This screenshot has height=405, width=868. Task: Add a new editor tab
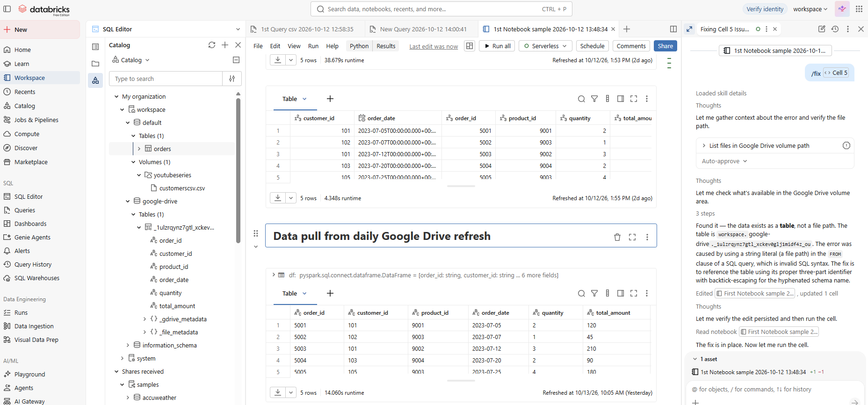pos(627,29)
